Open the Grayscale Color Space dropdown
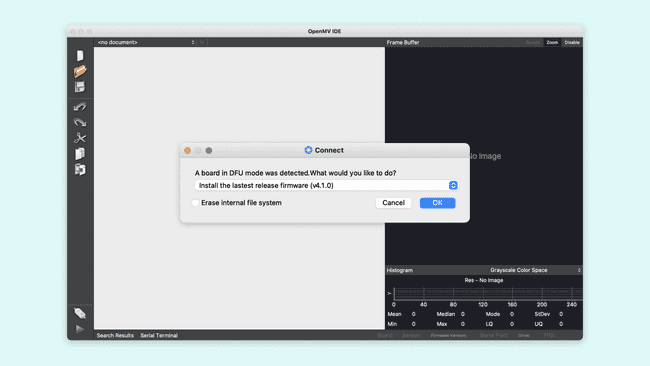The height and width of the screenshot is (366, 650). coord(535,270)
